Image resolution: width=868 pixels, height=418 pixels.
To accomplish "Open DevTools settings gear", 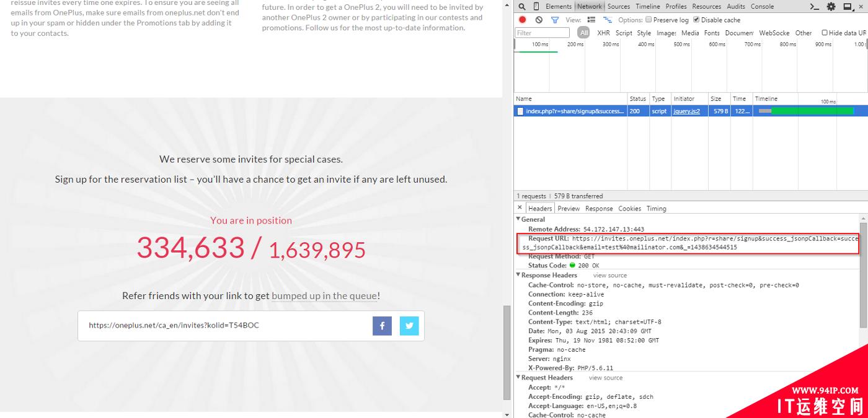I will 831,6.
